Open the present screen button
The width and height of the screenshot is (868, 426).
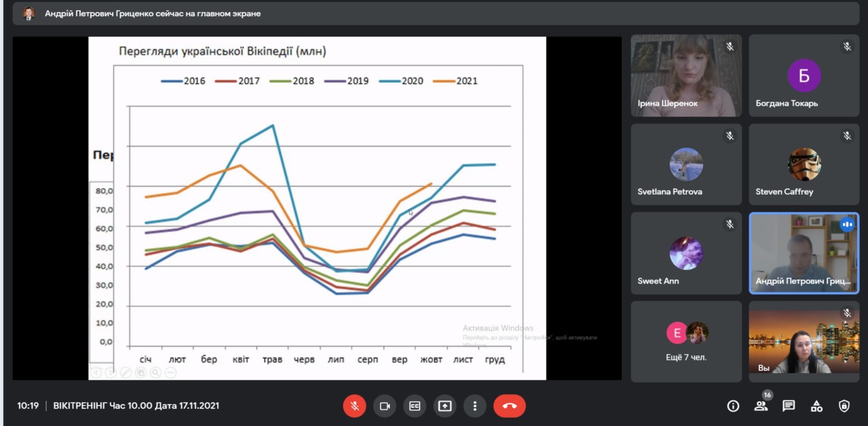click(x=445, y=406)
